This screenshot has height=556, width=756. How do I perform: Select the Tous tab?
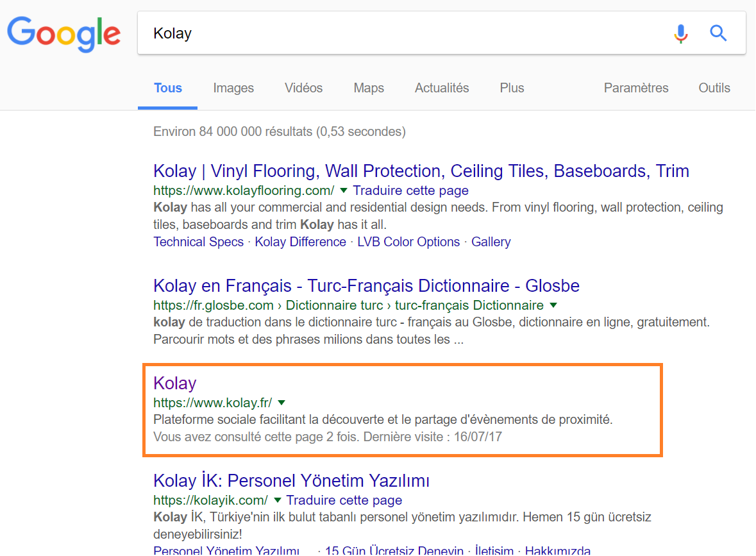click(168, 88)
